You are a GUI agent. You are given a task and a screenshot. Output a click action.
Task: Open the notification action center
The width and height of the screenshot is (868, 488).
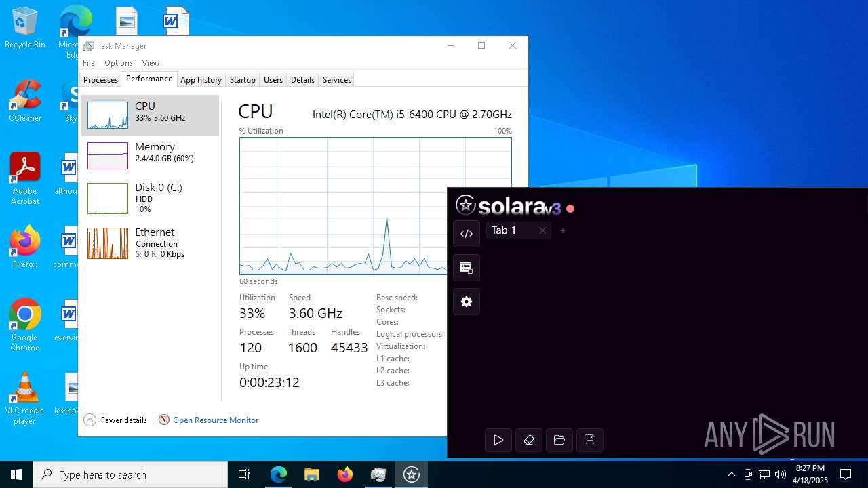[846, 474]
